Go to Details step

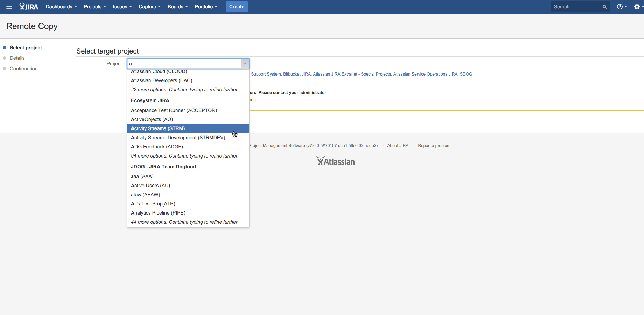[x=17, y=58]
